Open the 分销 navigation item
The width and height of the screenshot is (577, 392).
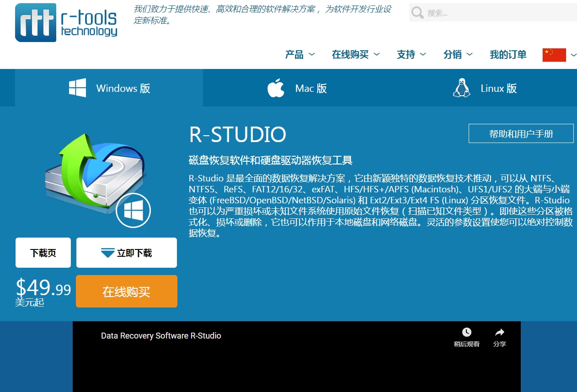click(x=453, y=55)
